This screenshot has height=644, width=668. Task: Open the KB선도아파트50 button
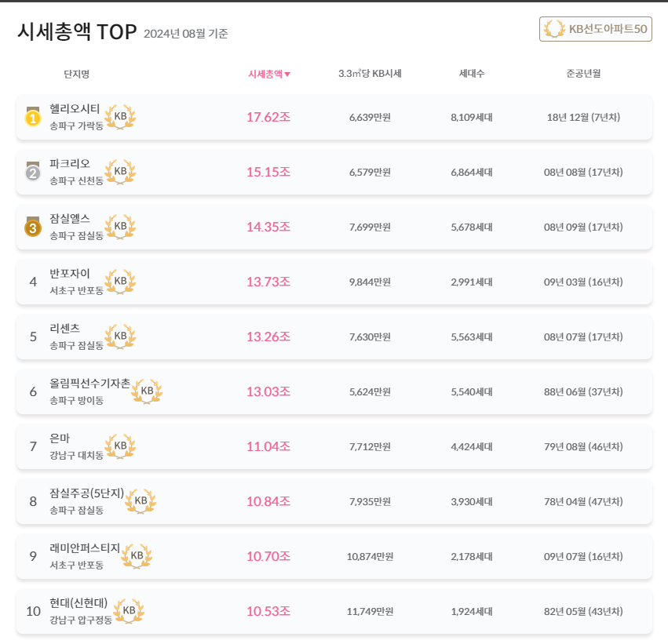(x=596, y=29)
